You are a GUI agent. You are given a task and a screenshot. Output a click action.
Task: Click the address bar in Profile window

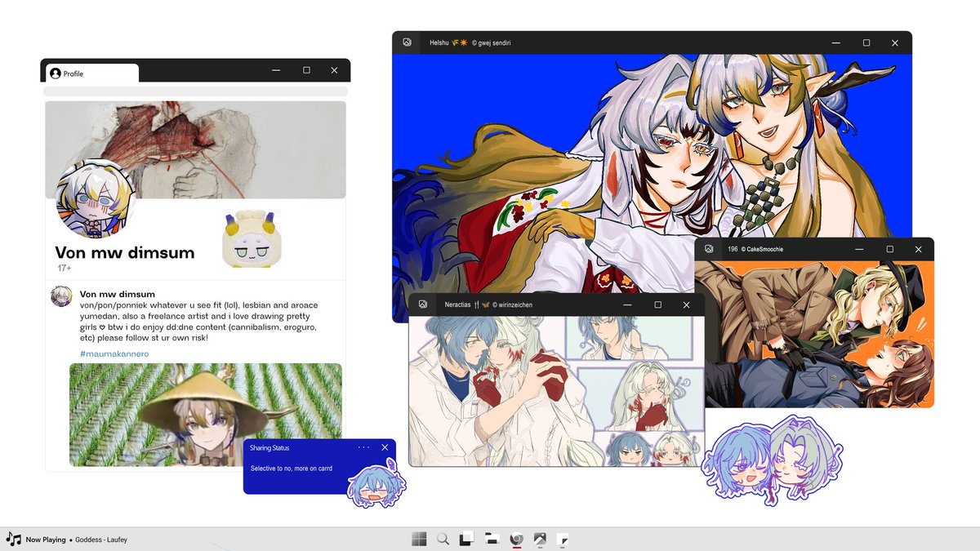196,91
